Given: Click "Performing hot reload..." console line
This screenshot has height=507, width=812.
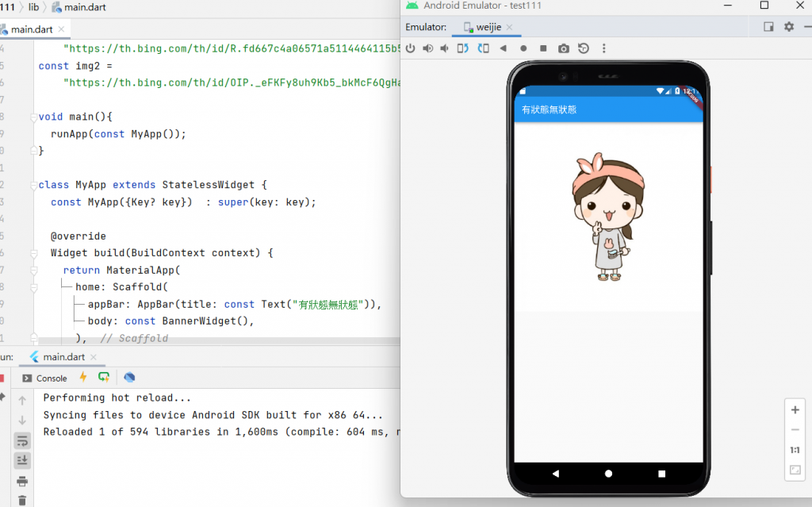Looking at the screenshot, I should [x=117, y=398].
